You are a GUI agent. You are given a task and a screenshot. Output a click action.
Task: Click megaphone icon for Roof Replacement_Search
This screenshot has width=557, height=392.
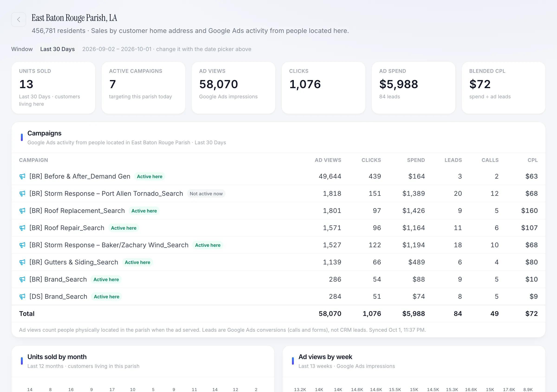click(22, 211)
